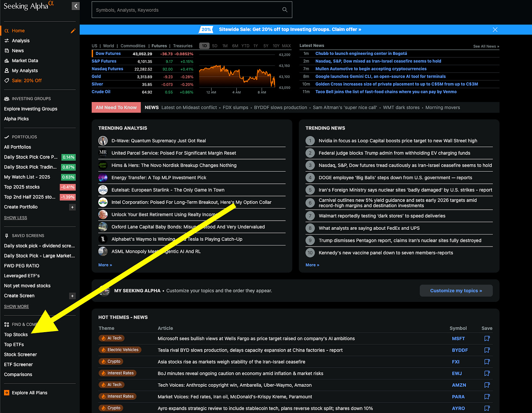Open the Explore Investing Groups page

coord(31,109)
